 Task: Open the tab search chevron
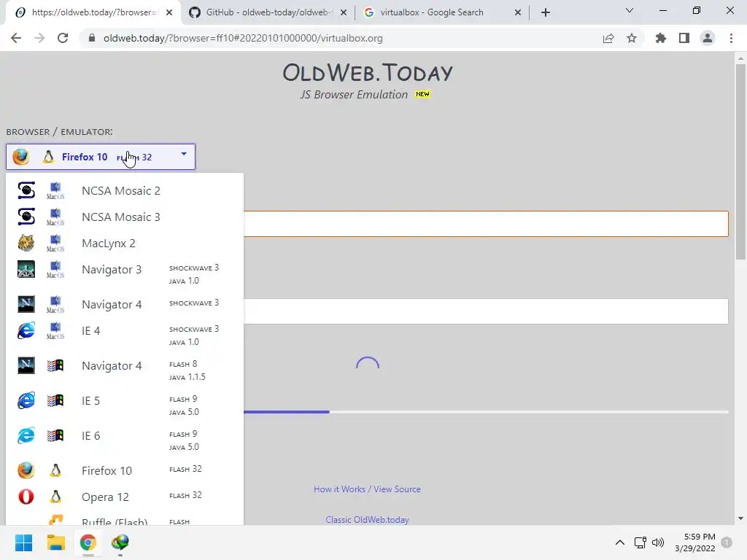pos(630,10)
